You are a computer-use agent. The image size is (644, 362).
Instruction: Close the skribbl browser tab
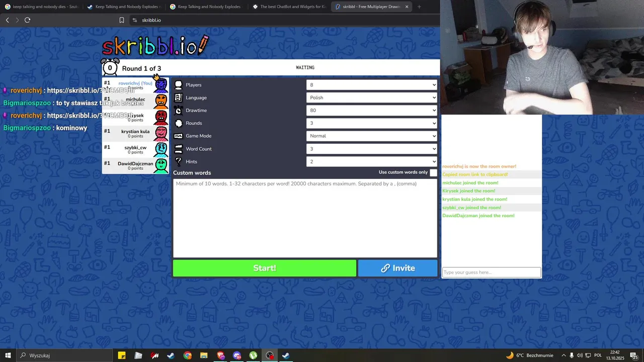pos(407,7)
